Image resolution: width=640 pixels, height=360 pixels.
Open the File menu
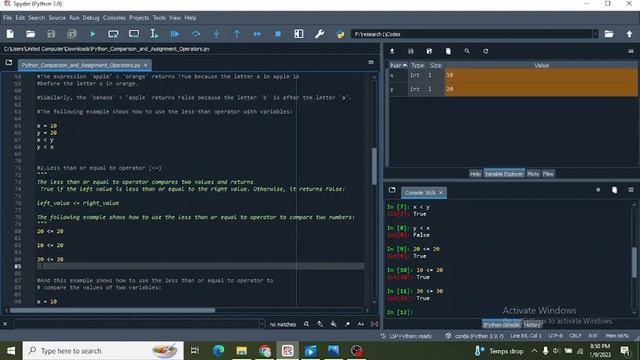[x=7, y=18]
